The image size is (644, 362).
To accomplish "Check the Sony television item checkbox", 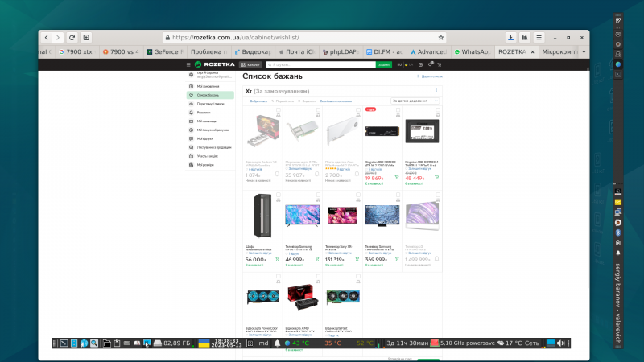I will (357, 195).
